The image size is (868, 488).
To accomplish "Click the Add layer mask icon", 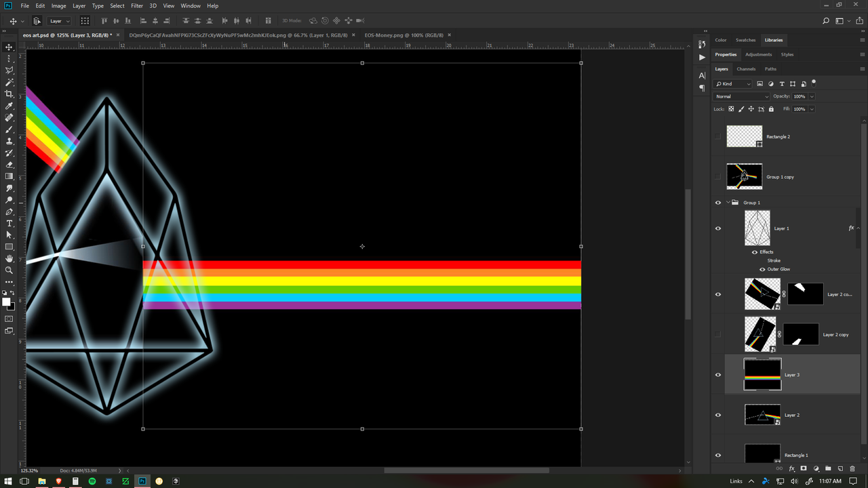I will click(x=804, y=468).
